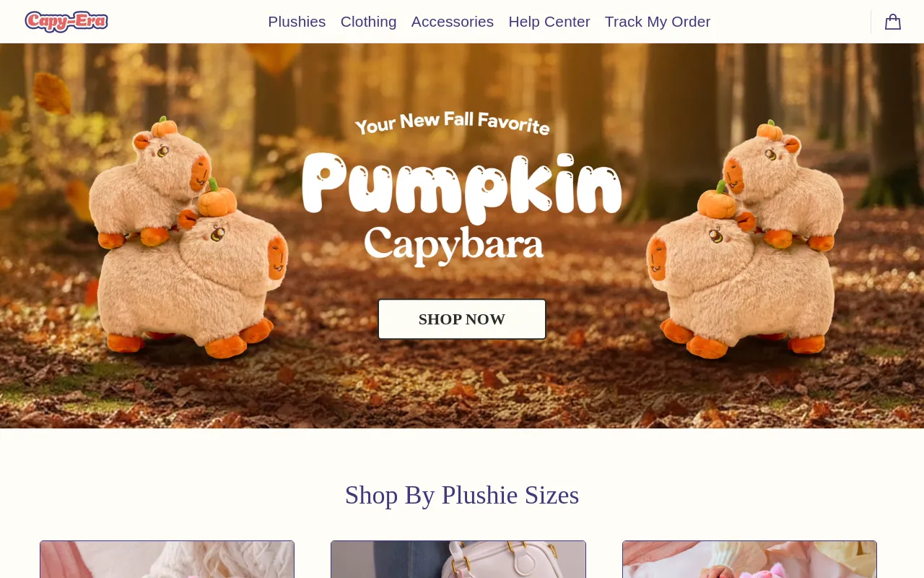Screen dimensions: 924x578
Task: Select the third plushie size card
Action: pos(749,559)
